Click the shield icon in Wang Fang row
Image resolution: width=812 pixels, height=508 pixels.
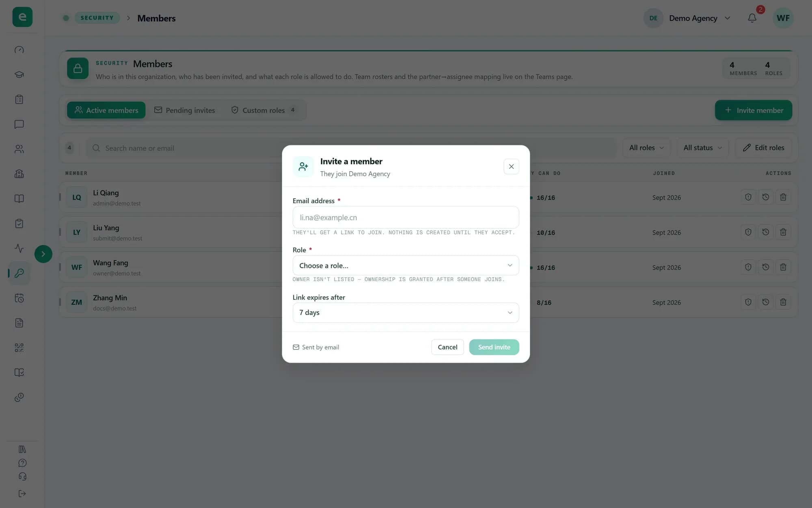coord(748,267)
